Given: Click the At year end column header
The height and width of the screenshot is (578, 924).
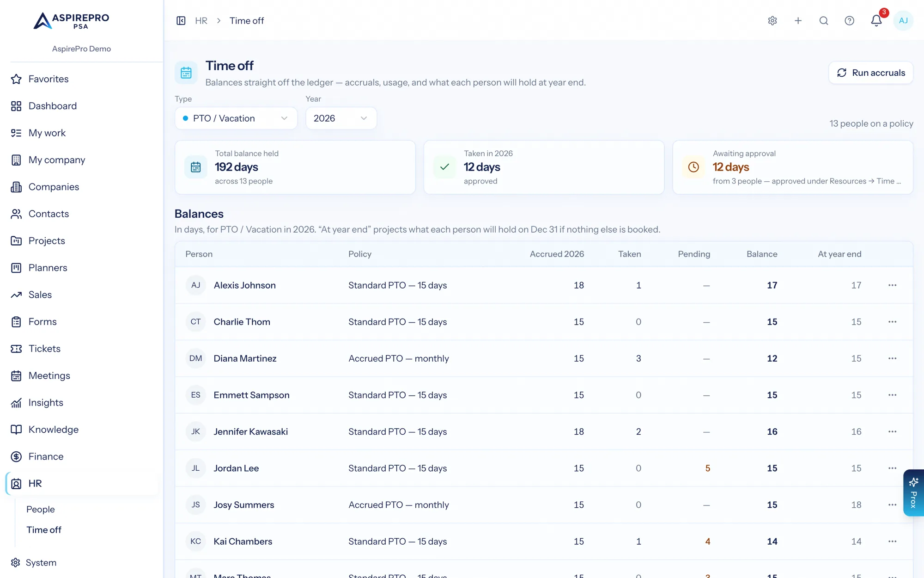Looking at the screenshot, I should pos(839,254).
